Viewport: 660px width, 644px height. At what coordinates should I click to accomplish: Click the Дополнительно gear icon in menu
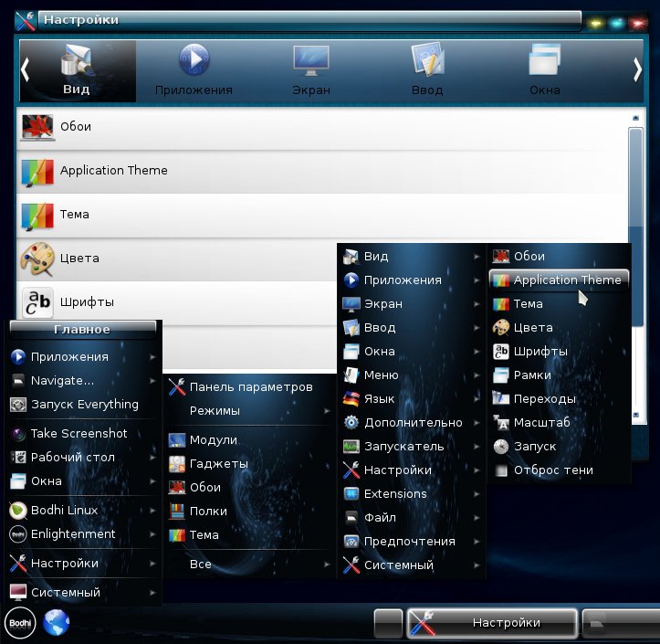(351, 422)
